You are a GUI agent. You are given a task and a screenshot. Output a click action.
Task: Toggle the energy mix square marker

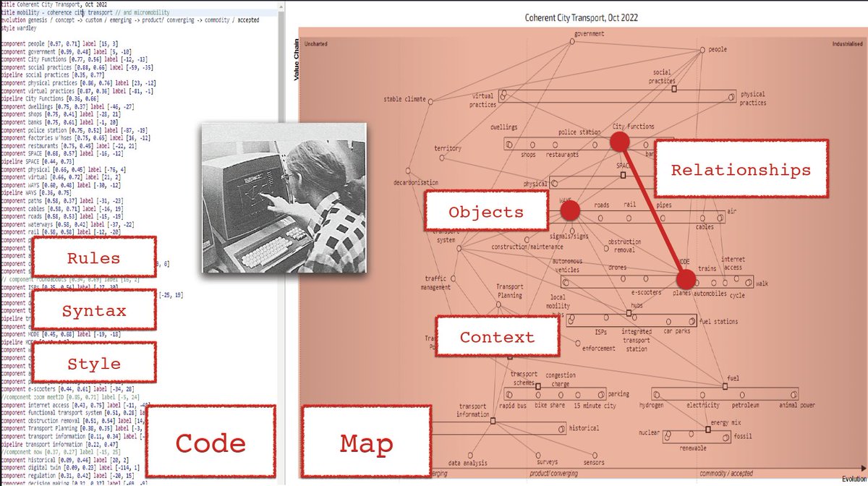(708, 430)
